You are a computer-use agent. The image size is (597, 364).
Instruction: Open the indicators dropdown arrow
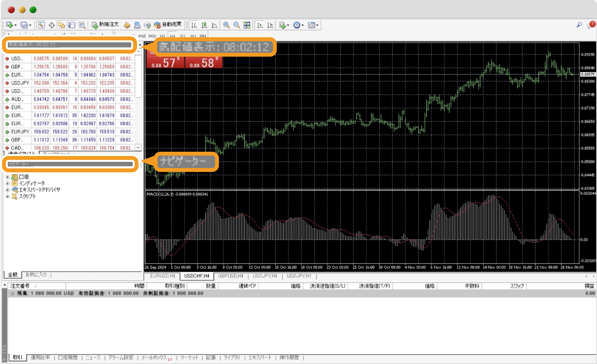288,26
